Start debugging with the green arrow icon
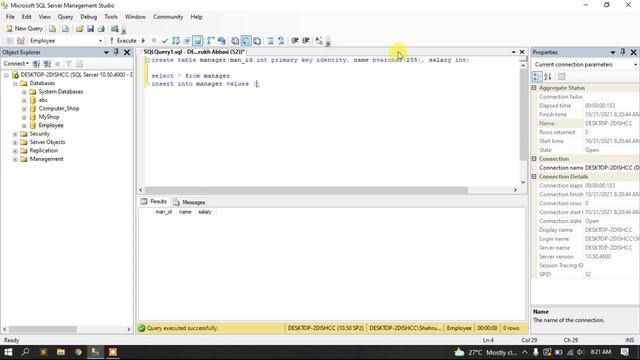Image resolution: width=640 pixels, height=360 pixels. click(143, 40)
